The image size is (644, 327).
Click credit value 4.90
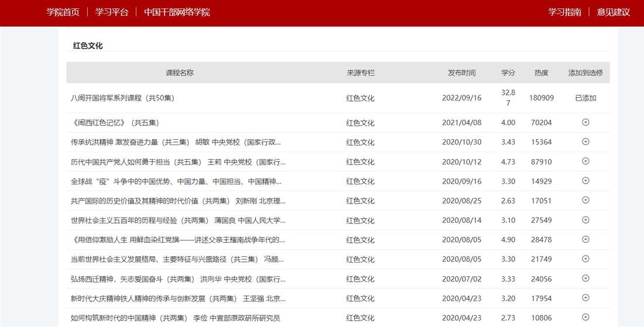pyautogui.click(x=508, y=240)
